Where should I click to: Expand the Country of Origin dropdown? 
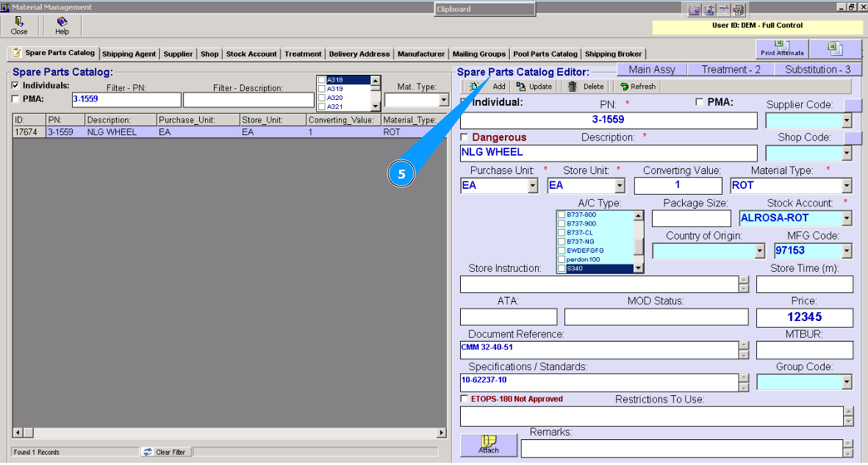(759, 250)
